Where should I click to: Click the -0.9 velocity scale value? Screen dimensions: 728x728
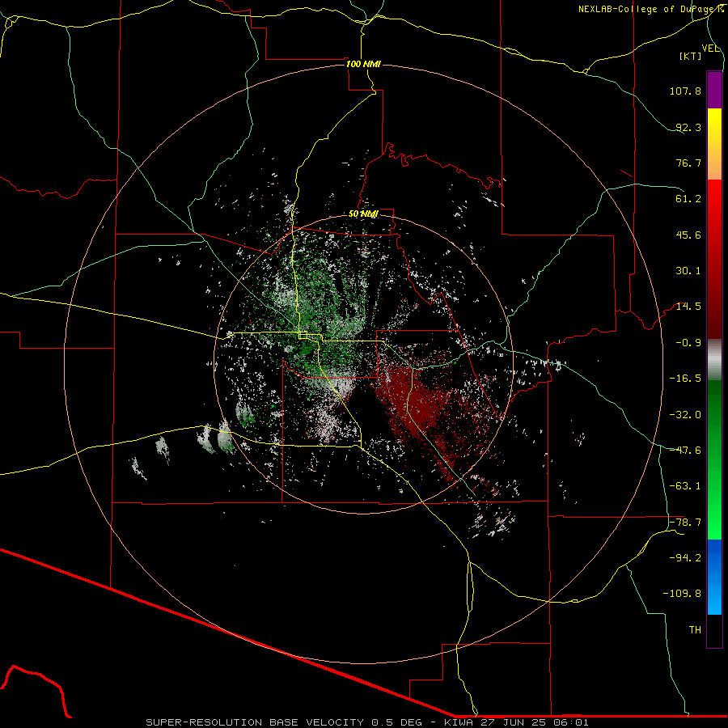click(x=688, y=343)
